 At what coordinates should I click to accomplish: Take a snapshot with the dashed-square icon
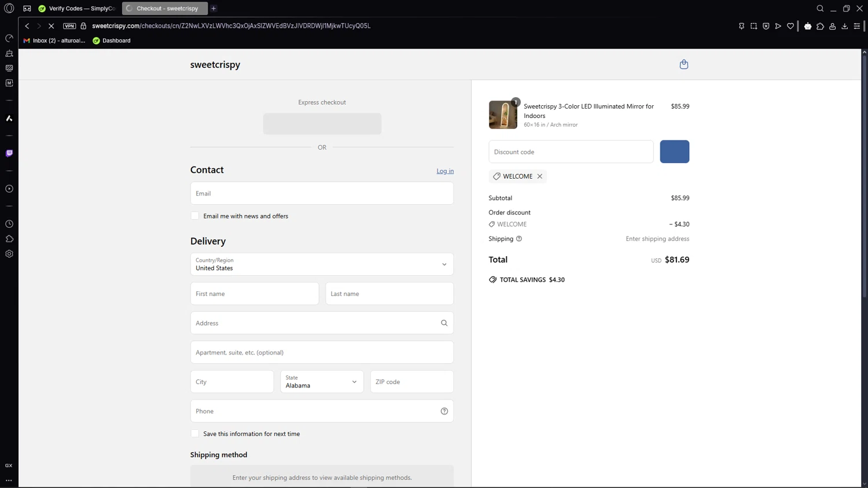(x=753, y=26)
